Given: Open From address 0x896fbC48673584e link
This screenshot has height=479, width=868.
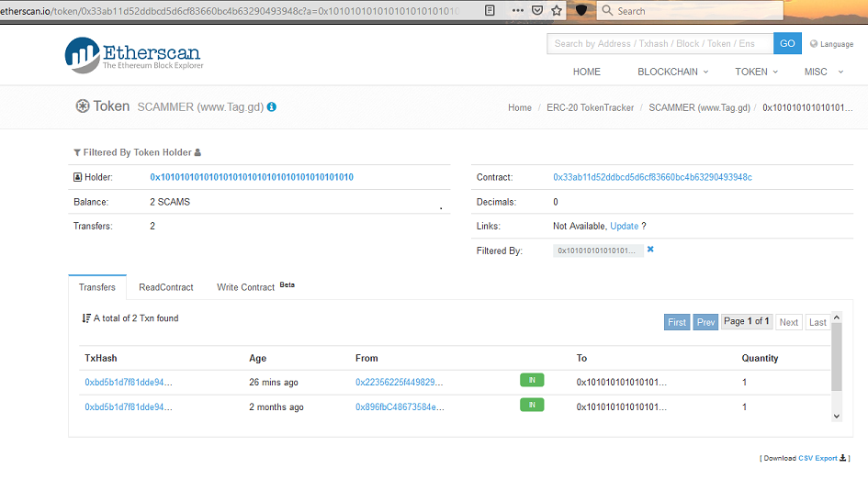Looking at the screenshot, I should (x=400, y=407).
